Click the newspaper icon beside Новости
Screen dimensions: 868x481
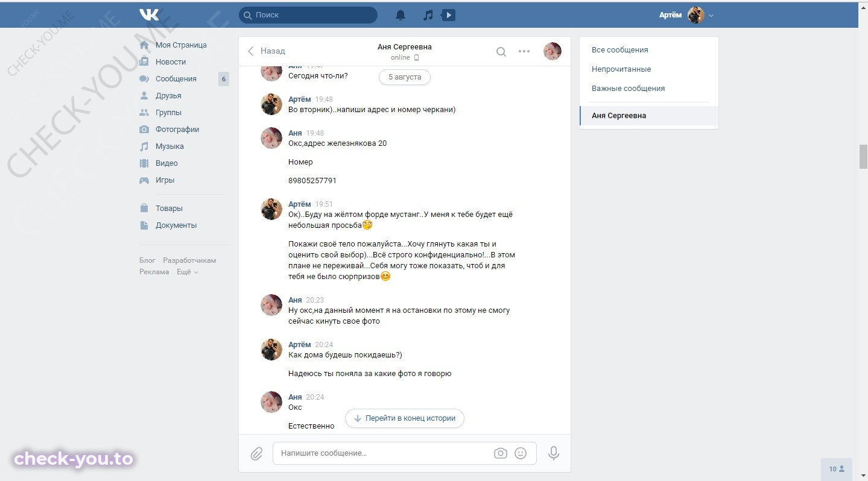pos(144,62)
